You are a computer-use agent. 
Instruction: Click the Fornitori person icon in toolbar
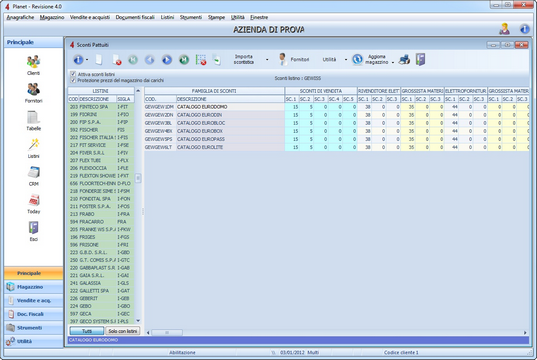click(x=283, y=60)
